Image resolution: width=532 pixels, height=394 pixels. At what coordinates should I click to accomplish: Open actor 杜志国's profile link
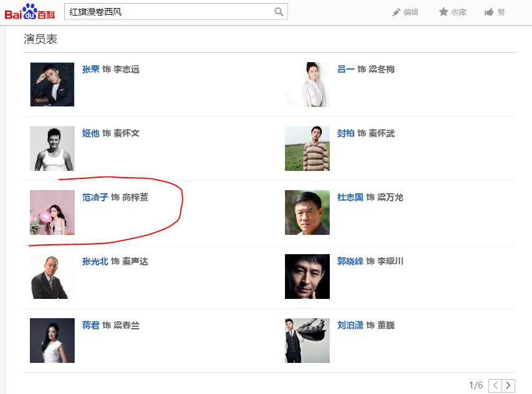click(350, 198)
